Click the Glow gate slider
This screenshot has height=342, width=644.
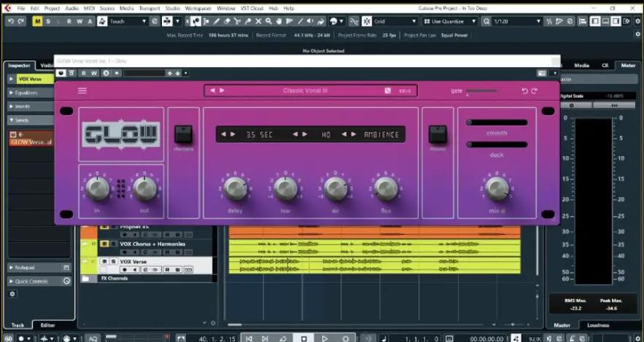point(481,91)
